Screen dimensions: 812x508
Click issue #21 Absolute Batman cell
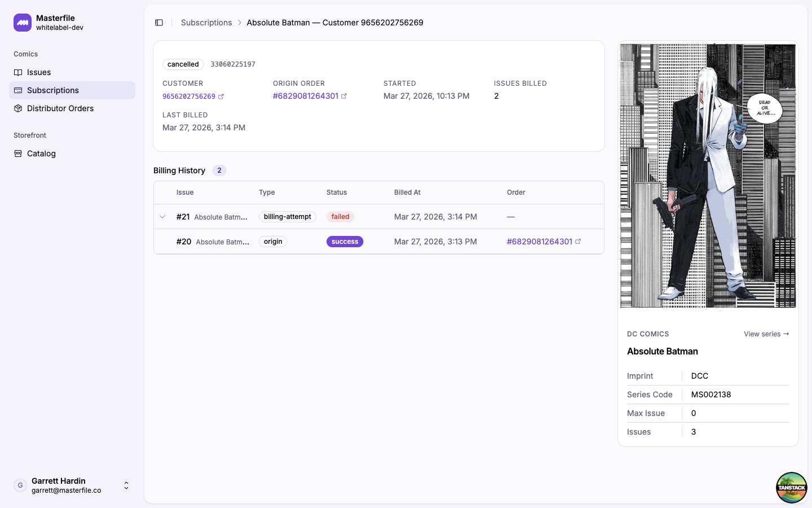click(x=212, y=217)
